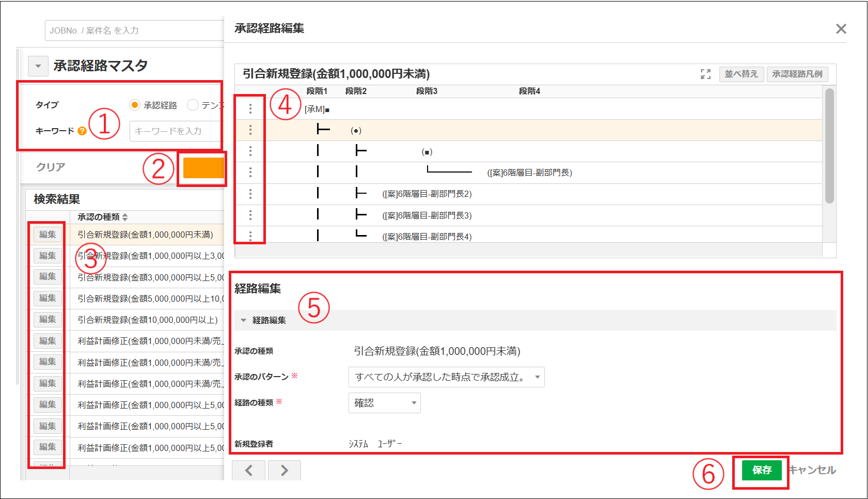Collapse the 承認経路マスタ panel arrow
868x499 pixels.
tap(38, 66)
